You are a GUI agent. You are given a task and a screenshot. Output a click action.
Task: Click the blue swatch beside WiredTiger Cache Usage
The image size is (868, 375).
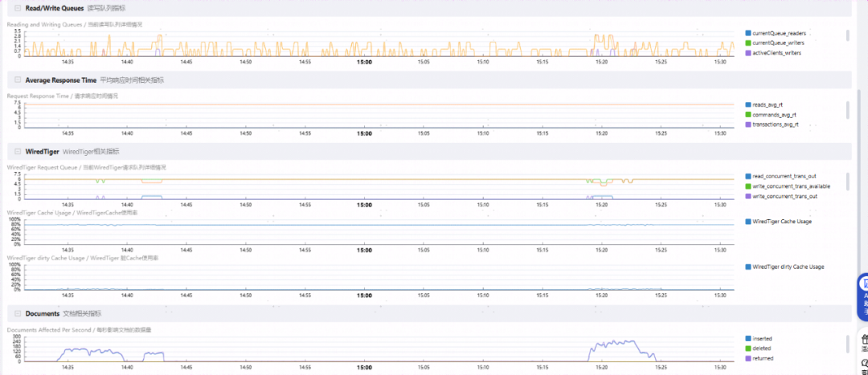(x=748, y=222)
